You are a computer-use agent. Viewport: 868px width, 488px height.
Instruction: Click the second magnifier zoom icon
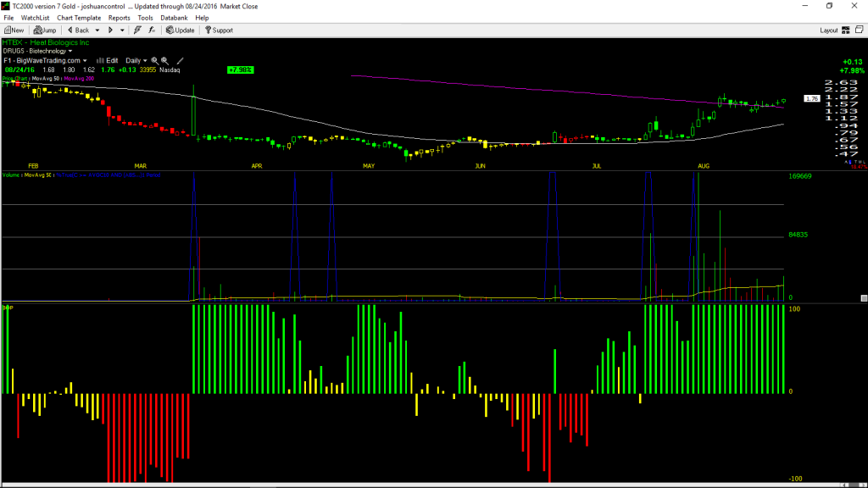165,61
